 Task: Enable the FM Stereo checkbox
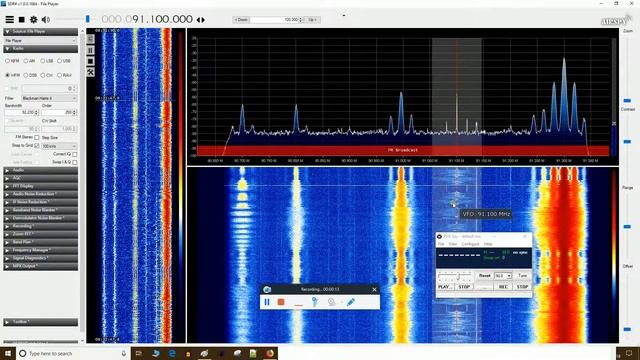[x=37, y=138]
